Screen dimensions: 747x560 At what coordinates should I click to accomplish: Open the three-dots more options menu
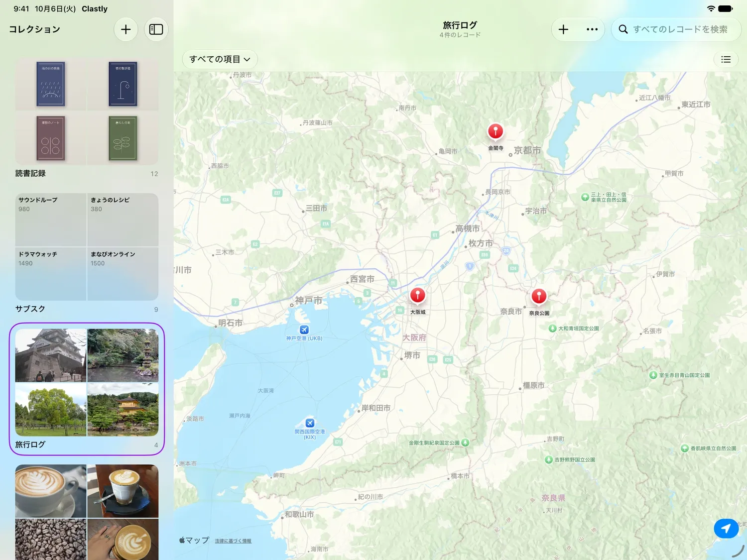[x=592, y=29]
